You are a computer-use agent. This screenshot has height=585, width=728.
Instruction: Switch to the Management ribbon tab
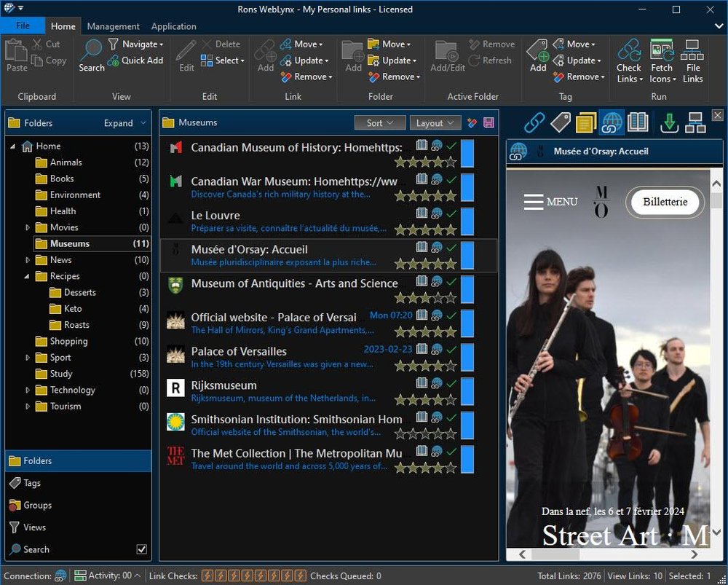tap(113, 26)
